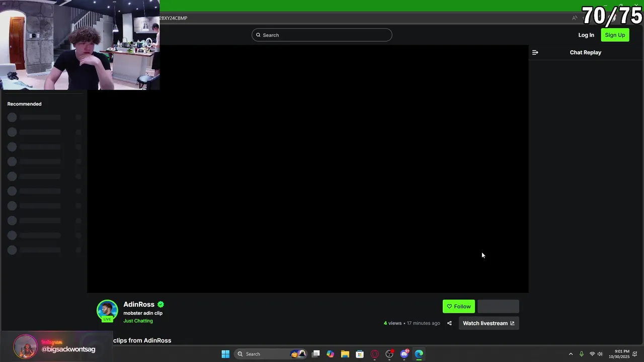Click the verified badge next to AdinRoss

(160, 304)
